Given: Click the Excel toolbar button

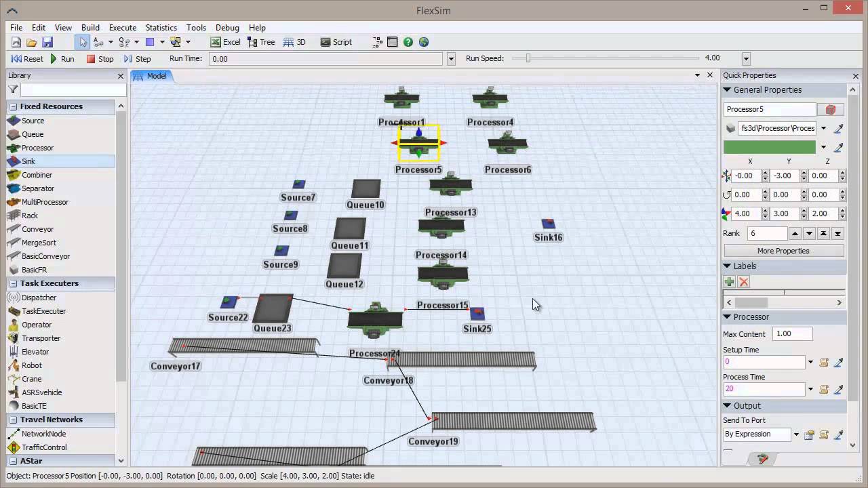Looking at the screenshot, I should click(x=225, y=42).
